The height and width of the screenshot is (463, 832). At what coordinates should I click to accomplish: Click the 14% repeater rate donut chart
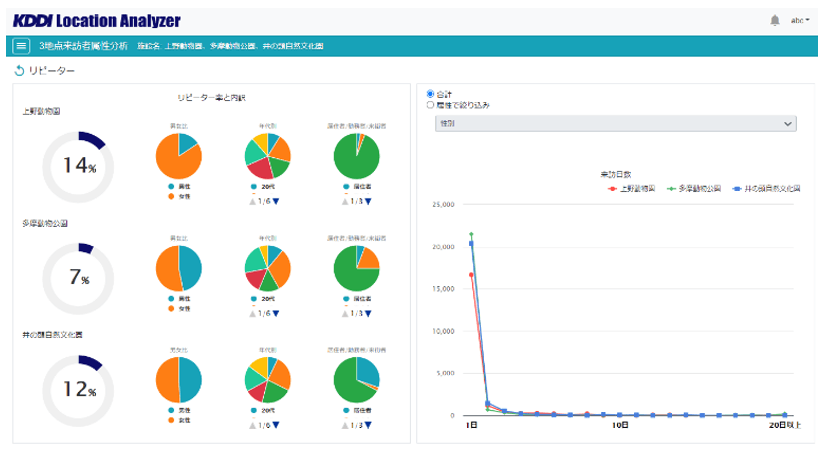coord(78,167)
